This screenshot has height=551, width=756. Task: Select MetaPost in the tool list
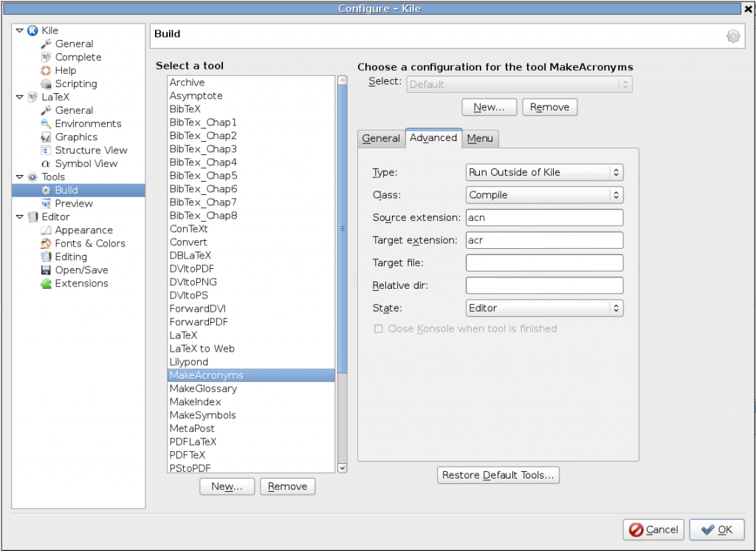pos(251,428)
